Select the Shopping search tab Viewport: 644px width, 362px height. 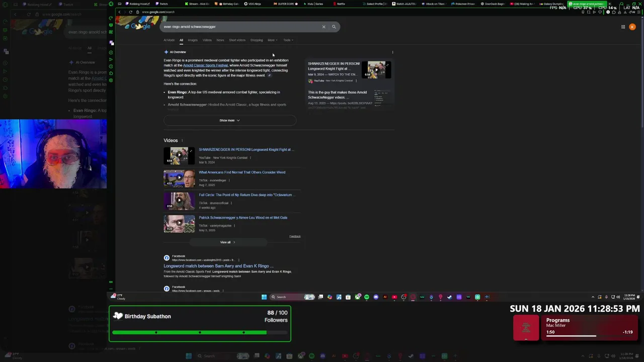point(257,40)
